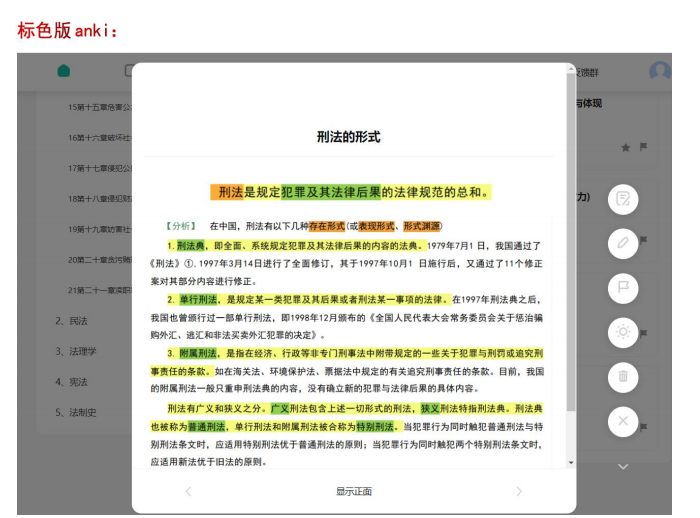This screenshot has width=700, height=518.
Task: Open the user avatar in the header
Action: (x=660, y=71)
